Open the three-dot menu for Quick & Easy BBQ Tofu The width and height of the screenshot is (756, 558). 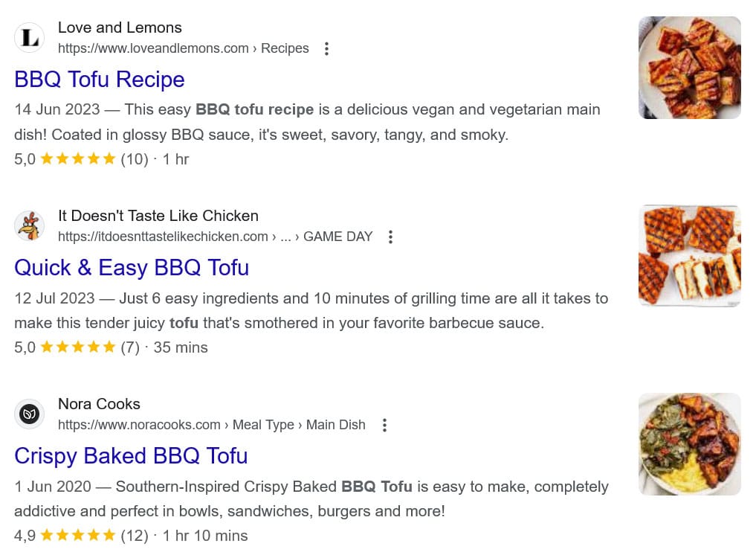[x=390, y=237]
